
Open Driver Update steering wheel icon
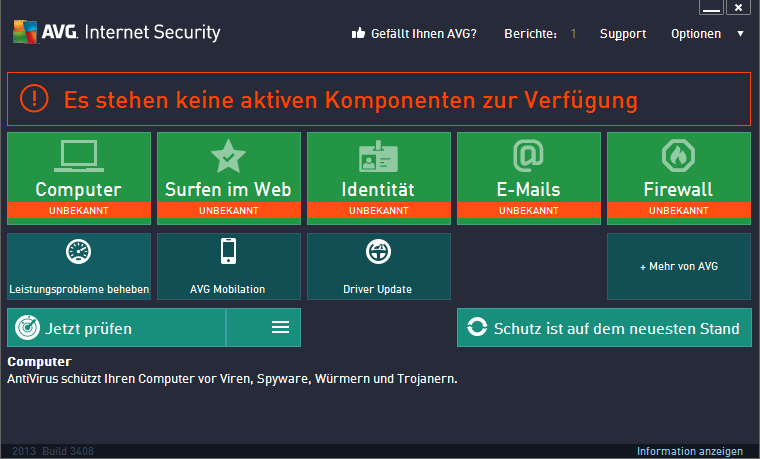[x=378, y=252]
